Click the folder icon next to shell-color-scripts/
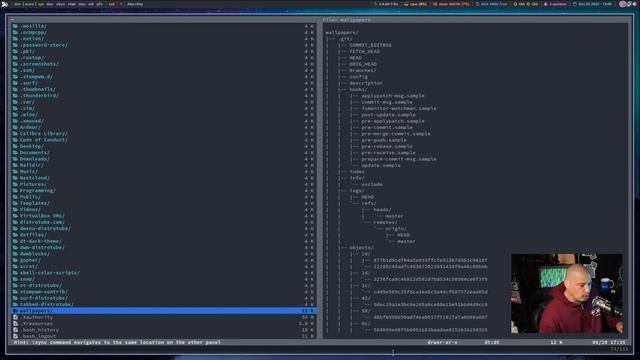This screenshot has height=360, width=640. click(x=15, y=273)
